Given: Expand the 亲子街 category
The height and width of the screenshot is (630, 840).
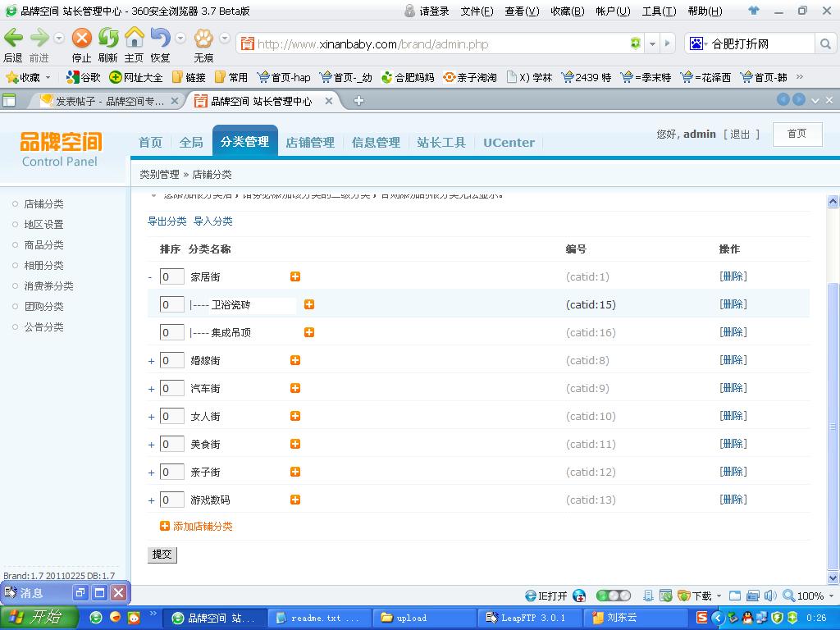Looking at the screenshot, I should [x=151, y=472].
